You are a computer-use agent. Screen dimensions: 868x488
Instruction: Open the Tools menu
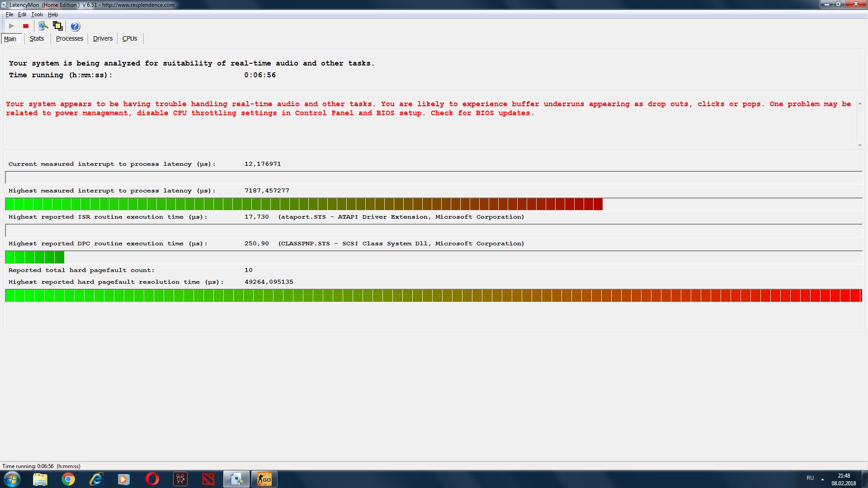[37, 14]
